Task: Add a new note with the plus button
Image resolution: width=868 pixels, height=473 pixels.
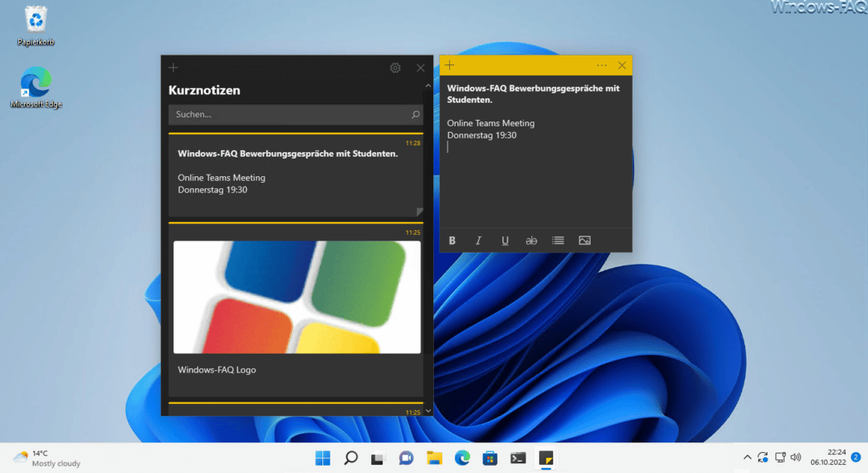Action: point(173,68)
